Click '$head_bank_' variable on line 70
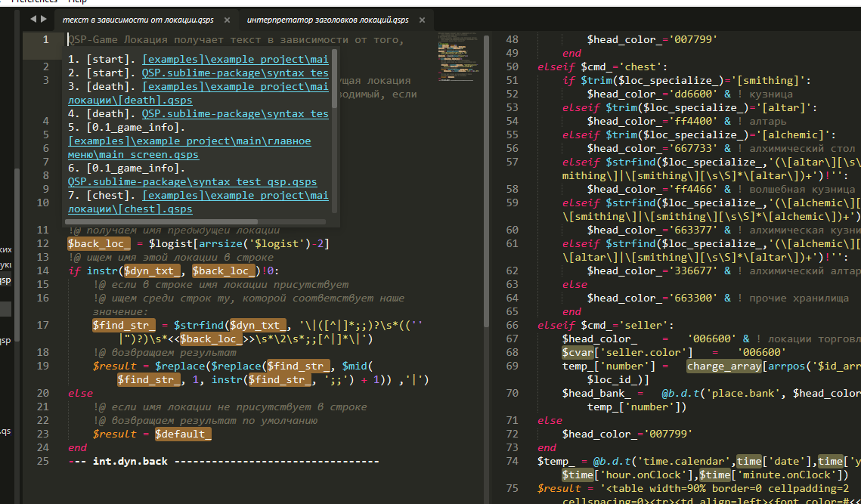 (x=596, y=393)
